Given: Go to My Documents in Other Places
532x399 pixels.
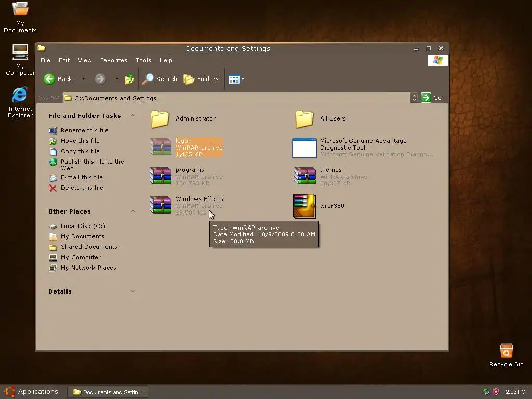Looking at the screenshot, I should tap(83, 236).
